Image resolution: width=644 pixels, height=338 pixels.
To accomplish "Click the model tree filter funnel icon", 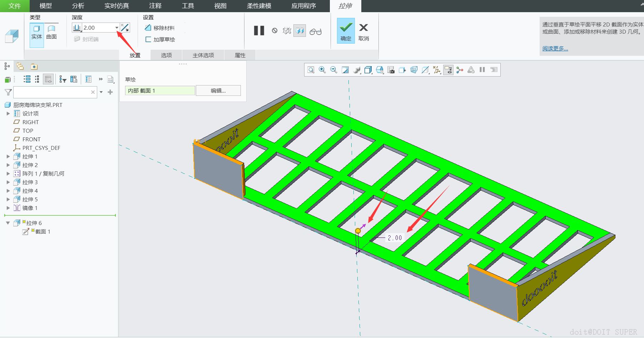I will point(8,92).
